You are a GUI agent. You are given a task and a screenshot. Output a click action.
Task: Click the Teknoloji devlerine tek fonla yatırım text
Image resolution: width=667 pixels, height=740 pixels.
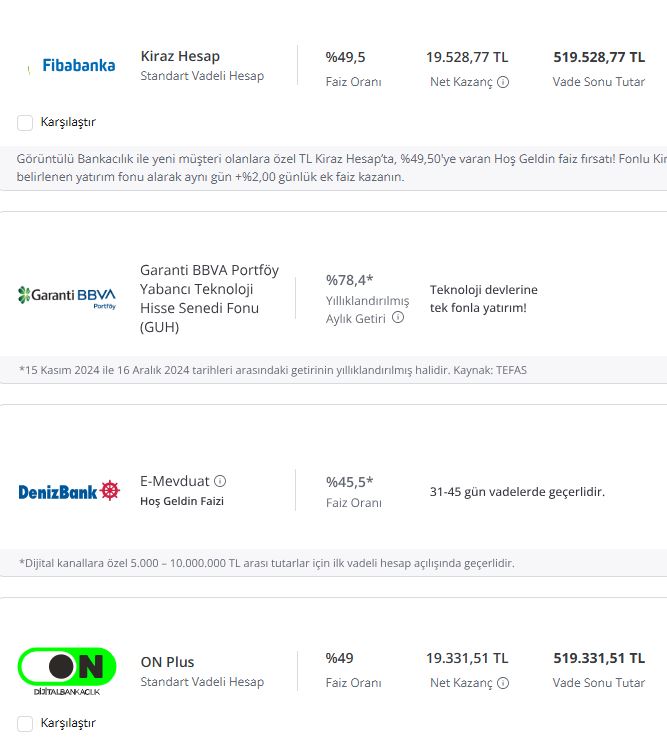pos(483,298)
